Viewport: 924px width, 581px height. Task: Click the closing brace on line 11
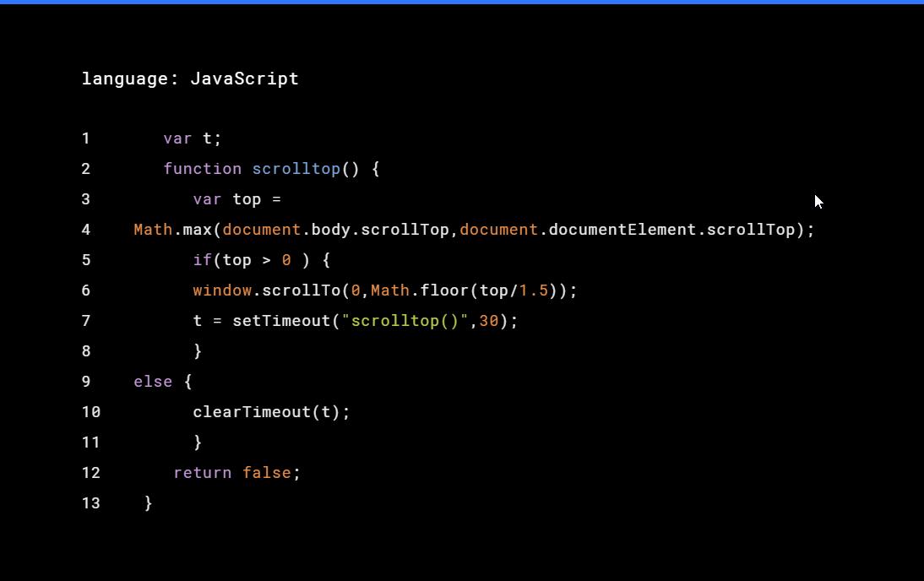pyautogui.click(x=198, y=443)
